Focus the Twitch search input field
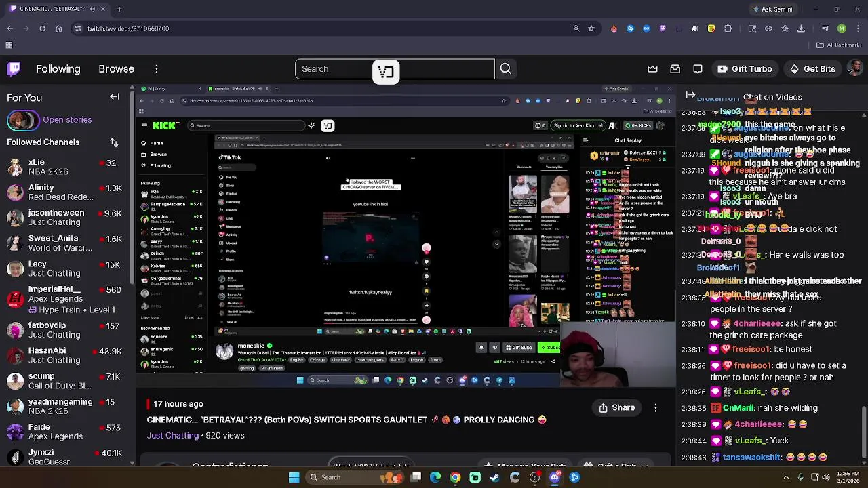Image resolution: width=868 pixels, height=488 pixels. coord(395,69)
